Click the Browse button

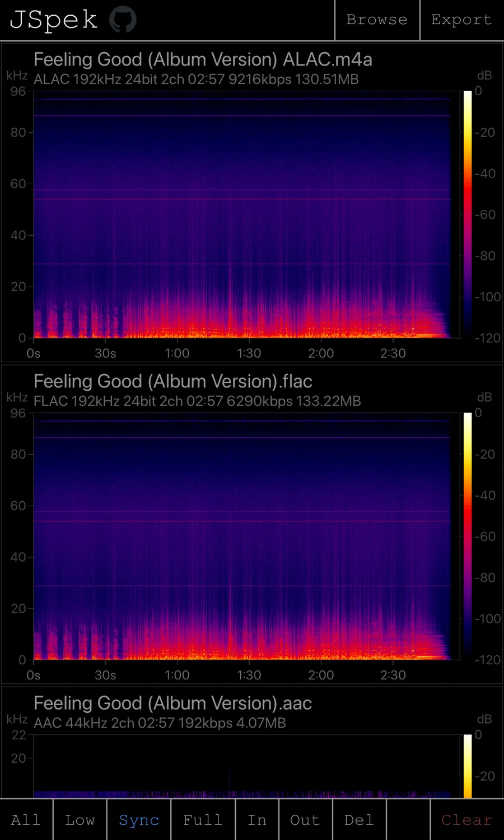coord(377,20)
